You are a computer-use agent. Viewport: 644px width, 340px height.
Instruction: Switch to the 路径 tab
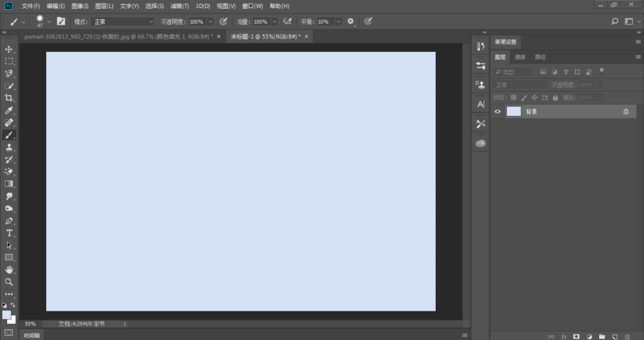(x=540, y=57)
